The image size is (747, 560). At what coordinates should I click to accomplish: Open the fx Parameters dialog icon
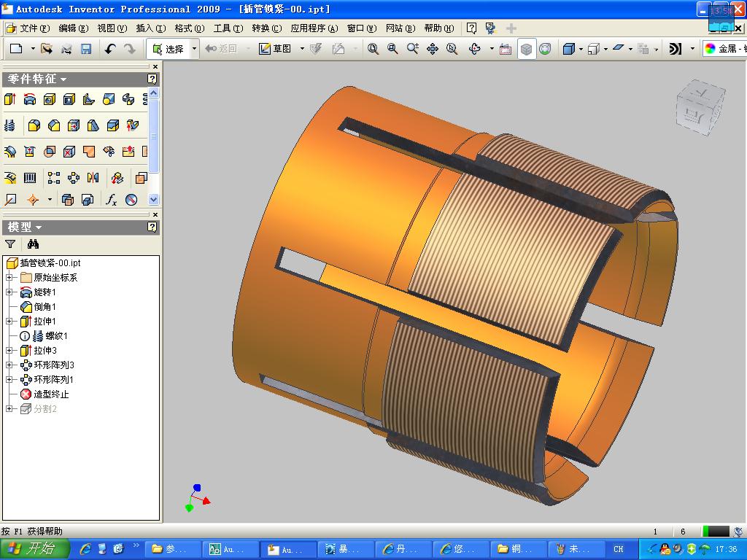111,200
